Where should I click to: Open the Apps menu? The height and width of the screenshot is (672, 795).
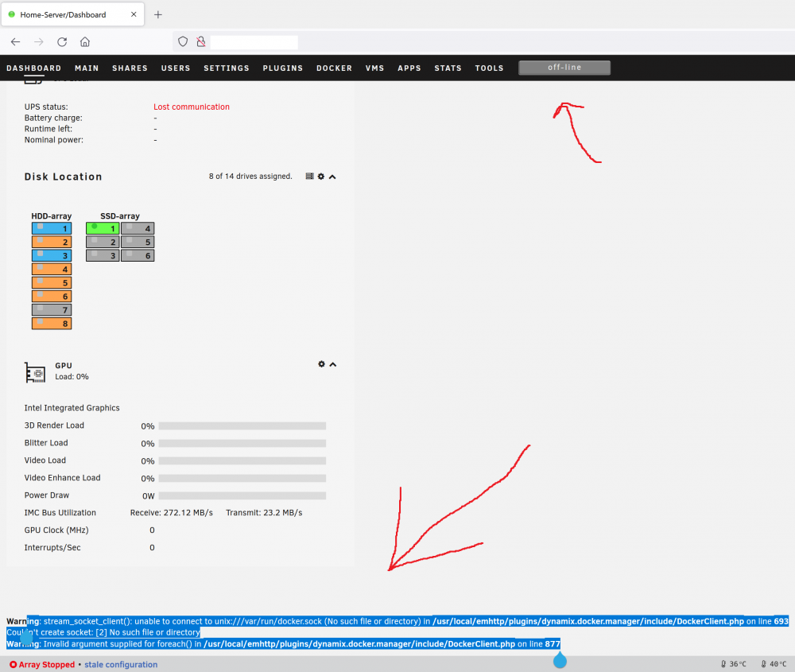(x=409, y=68)
